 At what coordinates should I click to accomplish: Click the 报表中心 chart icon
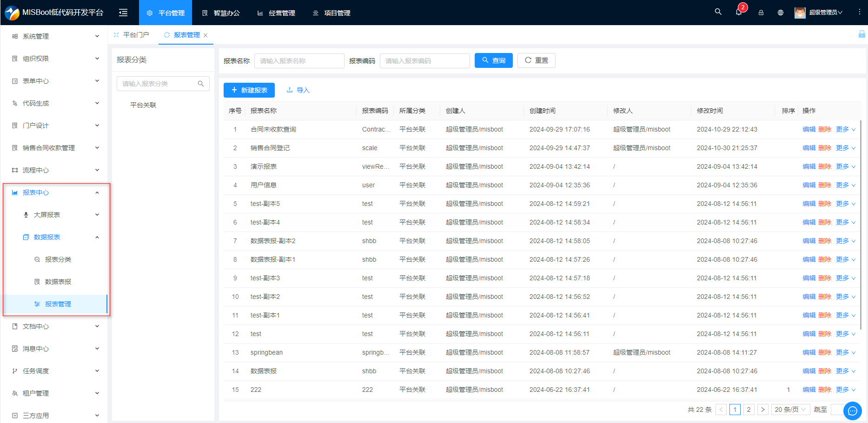pyautogui.click(x=15, y=192)
